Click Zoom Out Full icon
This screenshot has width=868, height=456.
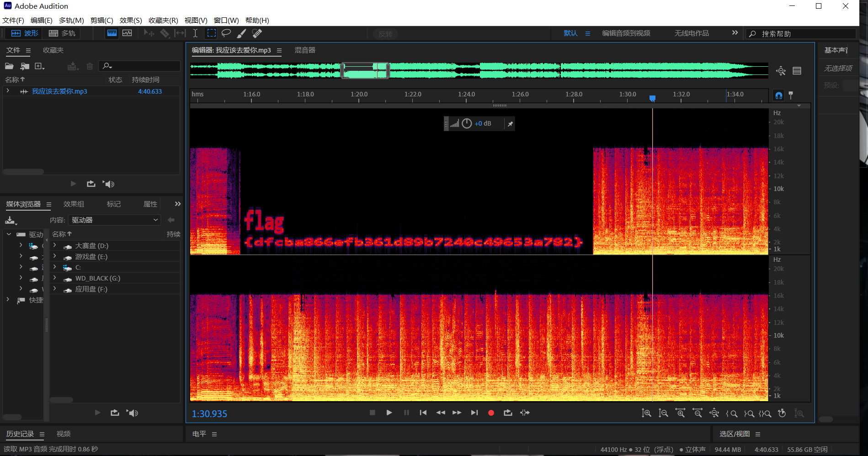tap(714, 413)
